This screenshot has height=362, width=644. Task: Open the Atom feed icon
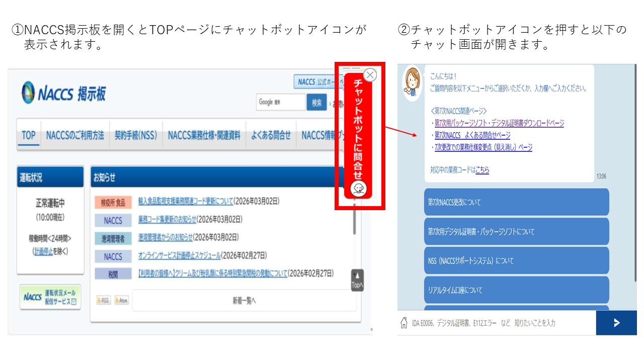(x=121, y=300)
